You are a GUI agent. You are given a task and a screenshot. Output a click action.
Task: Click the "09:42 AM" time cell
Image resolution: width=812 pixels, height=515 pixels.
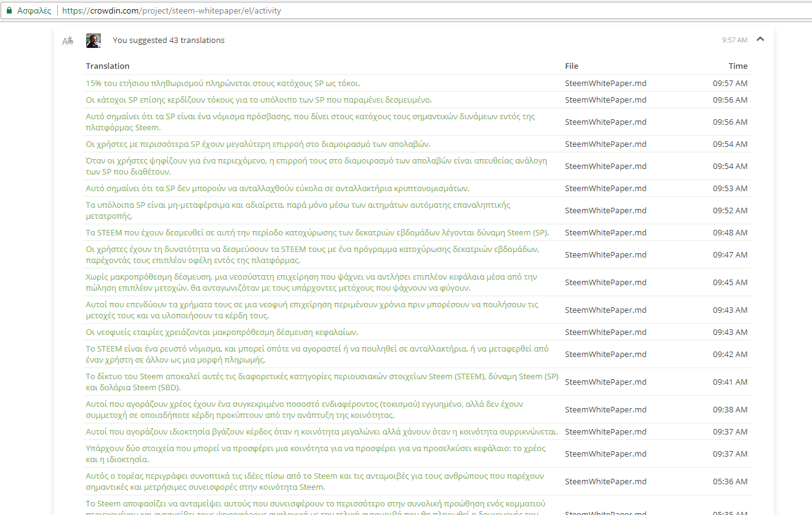point(730,354)
